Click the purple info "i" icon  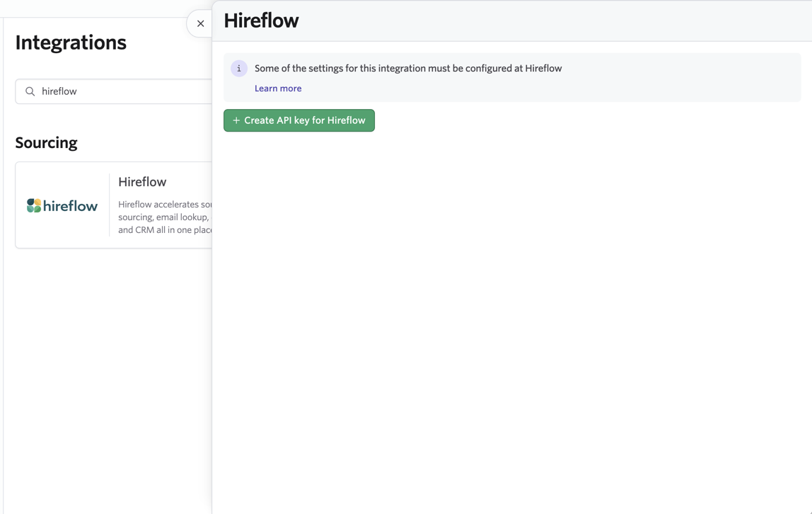[239, 69]
